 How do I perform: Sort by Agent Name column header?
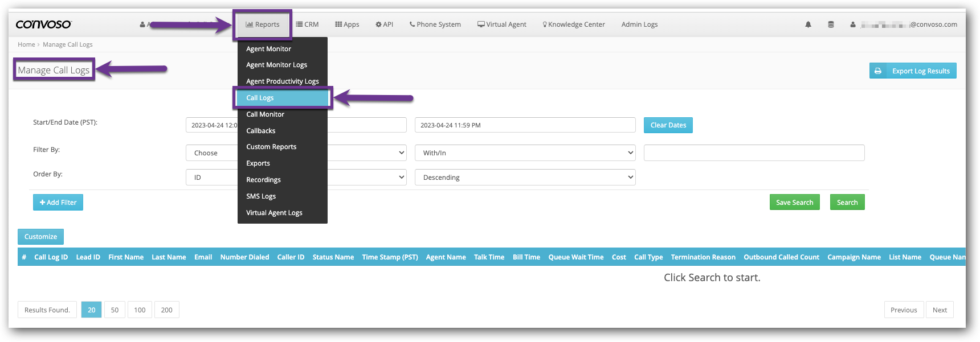point(446,257)
